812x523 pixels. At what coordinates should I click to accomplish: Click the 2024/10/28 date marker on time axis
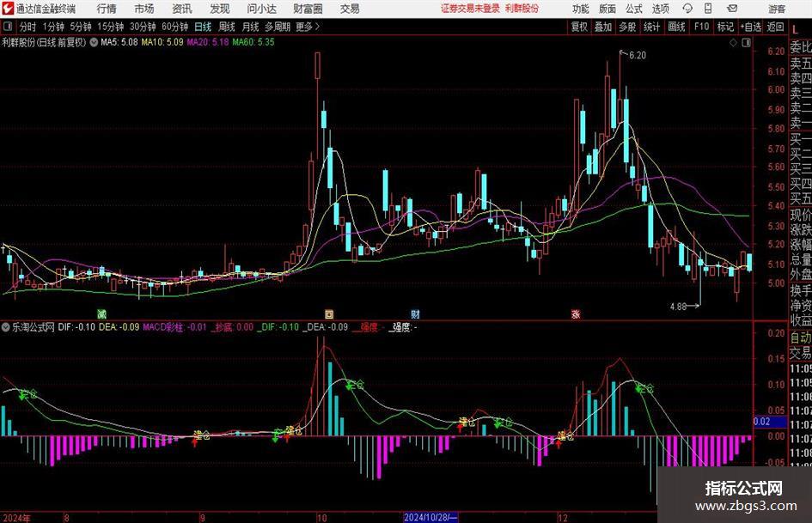click(x=430, y=517)
